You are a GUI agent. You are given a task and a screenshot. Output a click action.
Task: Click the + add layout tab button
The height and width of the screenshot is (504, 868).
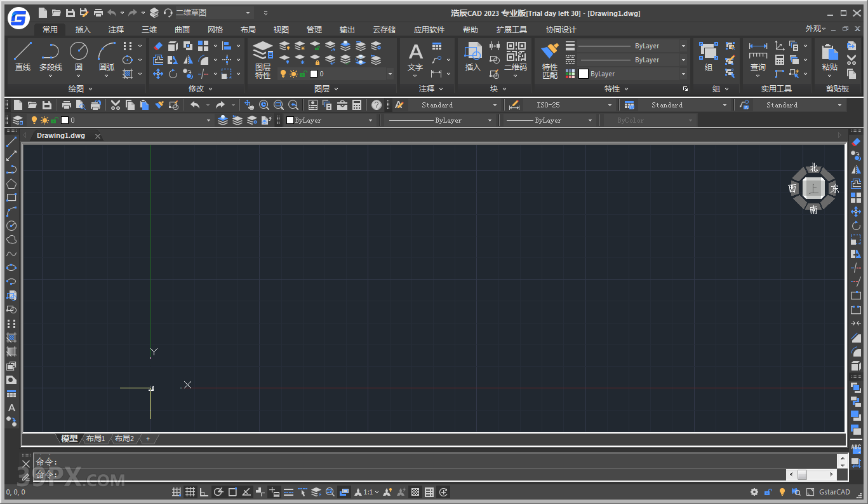148,439
